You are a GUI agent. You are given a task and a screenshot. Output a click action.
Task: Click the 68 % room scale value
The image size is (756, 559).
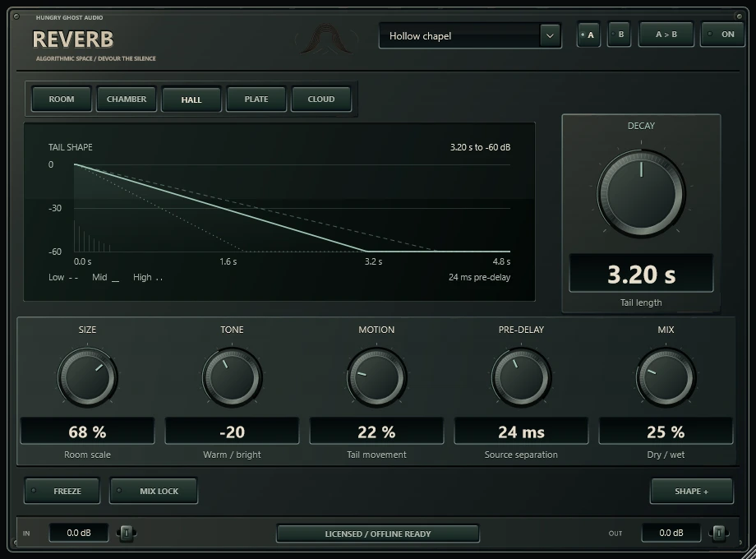pos(87,432)
